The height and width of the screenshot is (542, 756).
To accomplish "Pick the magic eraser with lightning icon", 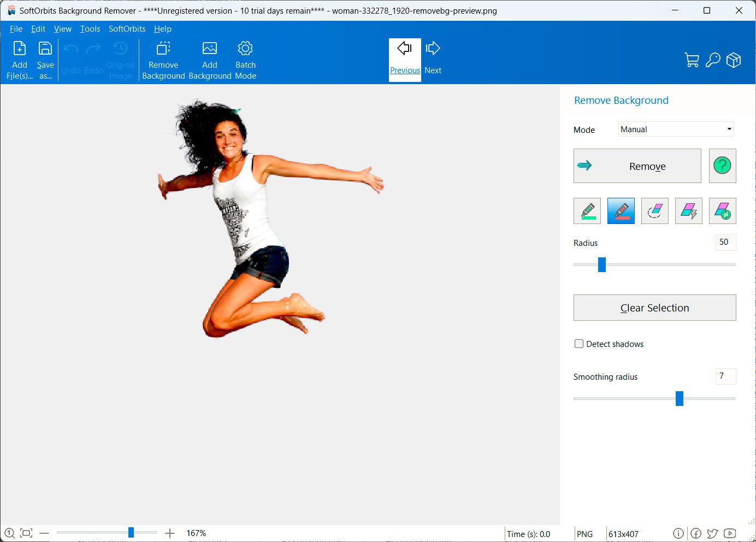I will (x=689, y=211).
